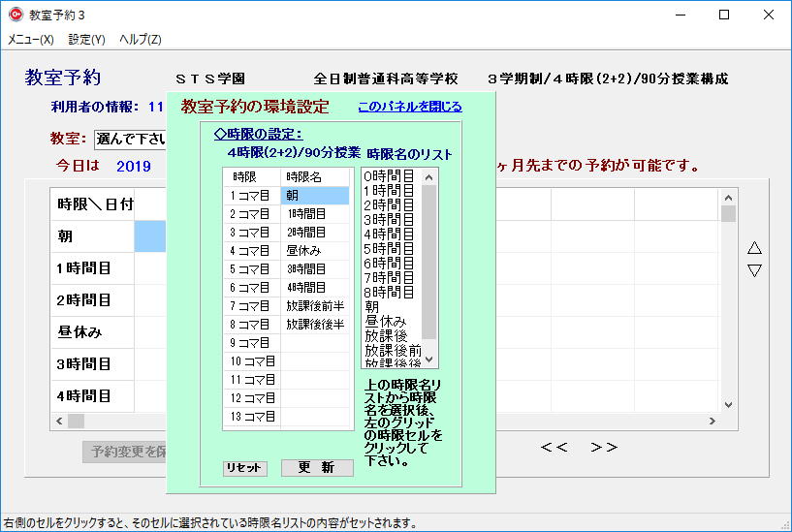This screenshot has height=532, width=792.
Task: Click the up triangle arrow icon
Action: (x=754, y=248)
